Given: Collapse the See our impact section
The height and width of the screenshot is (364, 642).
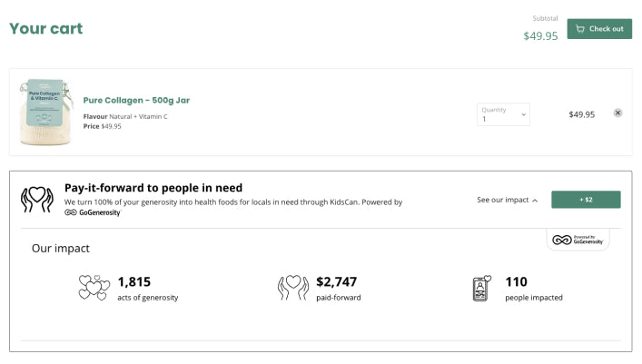Looking at the screenshot, I should coord(507,200).
